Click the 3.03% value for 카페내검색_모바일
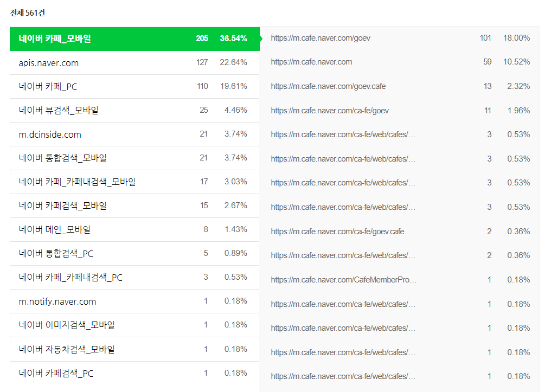This screenshot has width=551, height=392. tap(236, 182)
